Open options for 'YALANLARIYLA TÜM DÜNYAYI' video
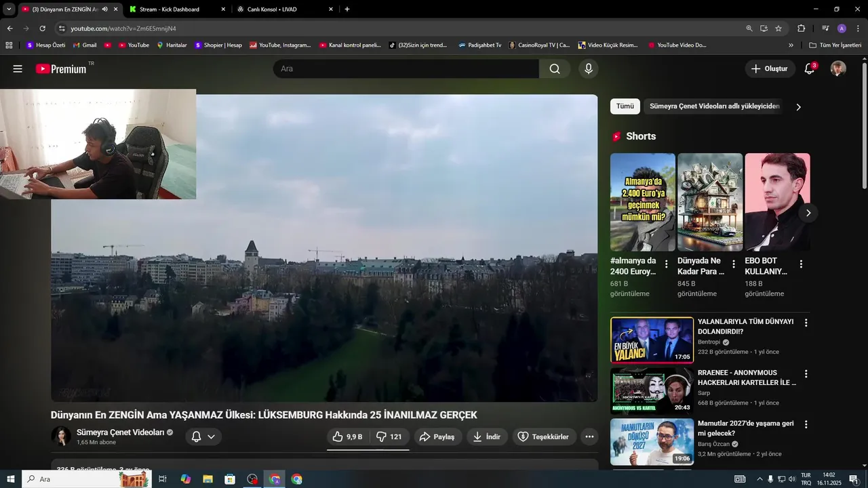The width and height of the screenshot is (868, 488). coord(806,323)
